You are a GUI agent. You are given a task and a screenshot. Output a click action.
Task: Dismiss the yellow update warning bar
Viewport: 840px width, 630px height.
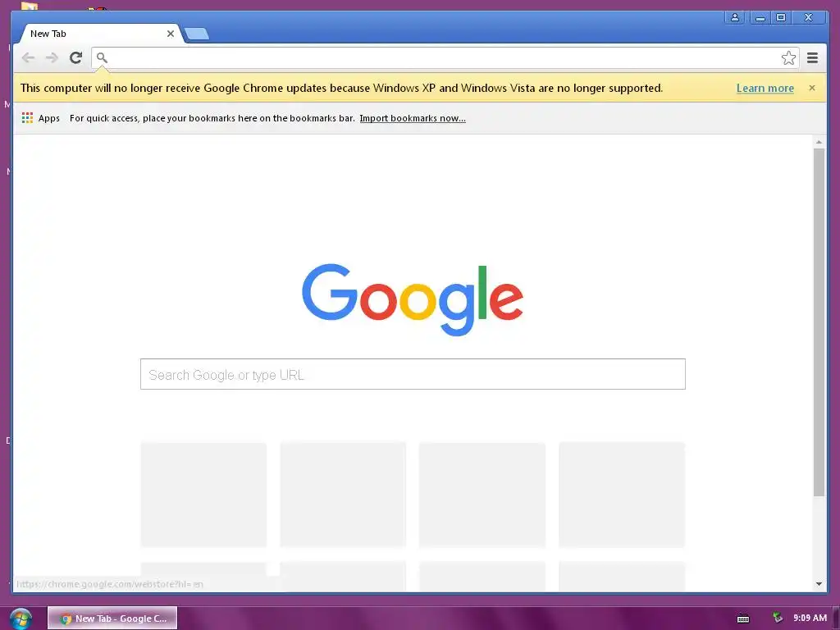tap(811, 88)
